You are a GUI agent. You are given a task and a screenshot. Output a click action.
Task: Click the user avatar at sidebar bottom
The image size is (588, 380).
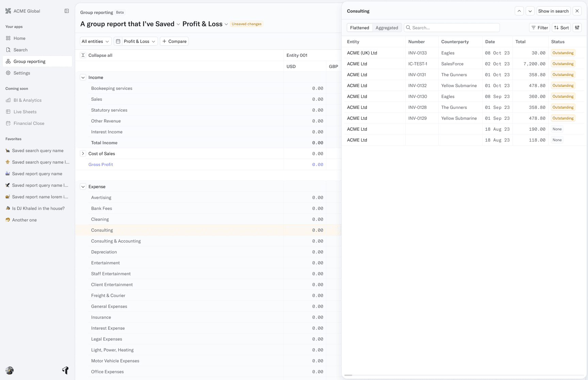[x=10, y=370]
